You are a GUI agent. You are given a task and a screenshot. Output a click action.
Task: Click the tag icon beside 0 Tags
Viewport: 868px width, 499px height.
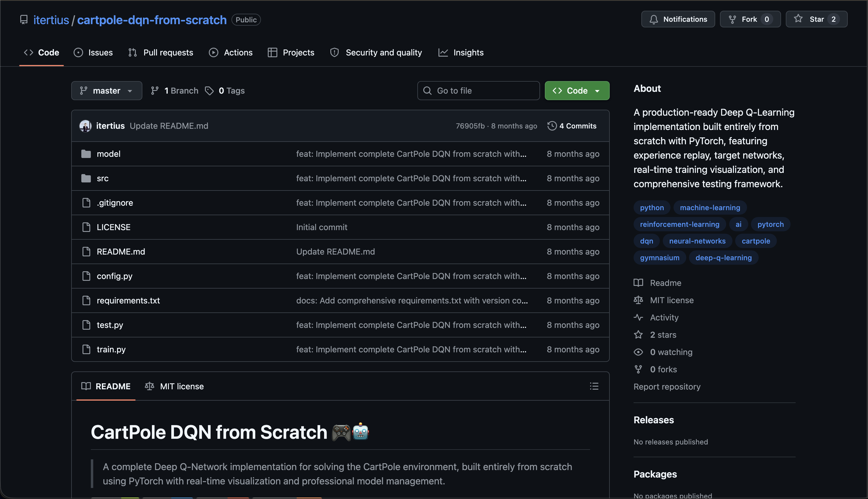click(x=209, y=91)
